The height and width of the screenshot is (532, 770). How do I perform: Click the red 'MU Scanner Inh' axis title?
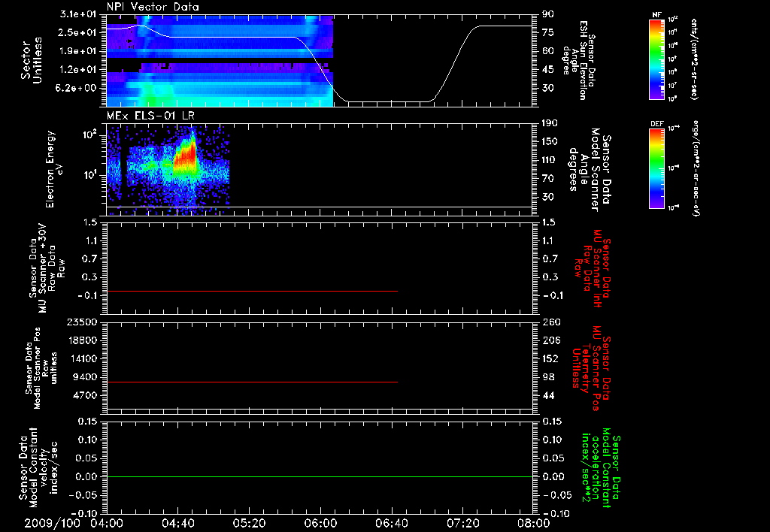click(593, 269)
